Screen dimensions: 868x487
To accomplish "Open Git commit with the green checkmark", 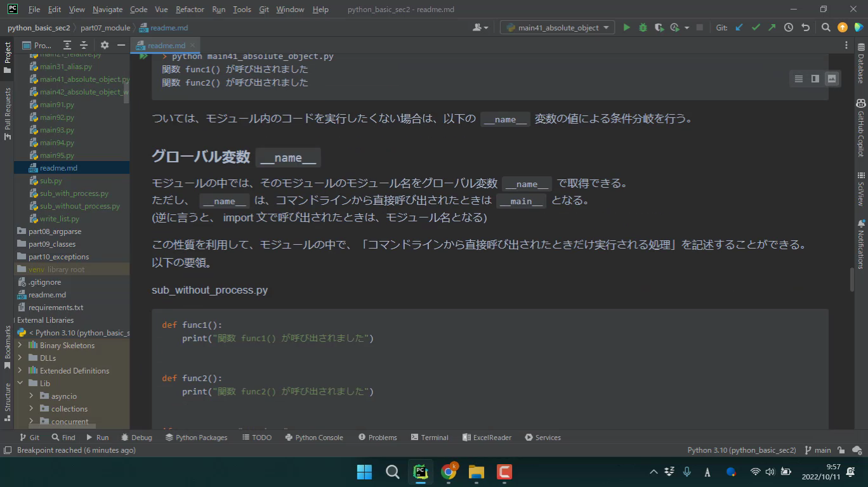I will point(756,27).
